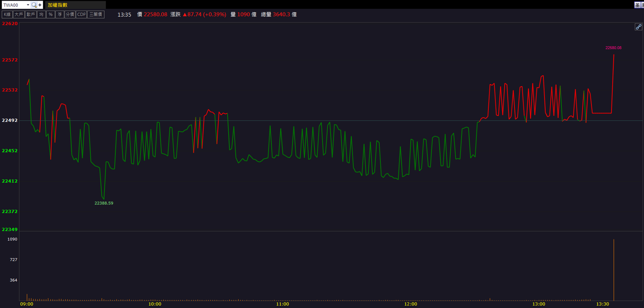Click the price value 22580.08 in header
The image size is (644, 308).
[x=155, y=15]
